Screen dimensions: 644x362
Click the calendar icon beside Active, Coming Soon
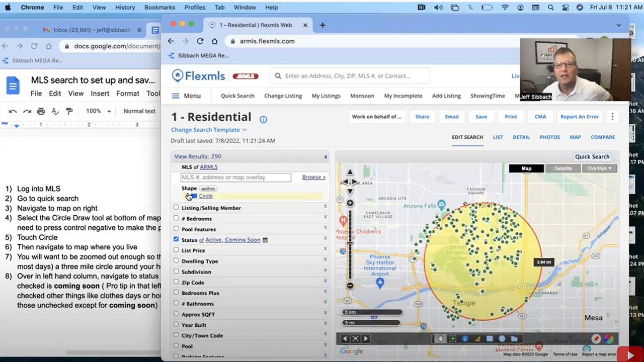(x=265, y=240)
